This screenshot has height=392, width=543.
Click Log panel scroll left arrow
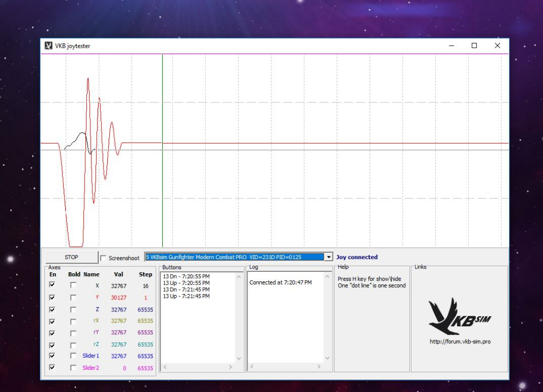pyautogui.click(x=252, y=366)
